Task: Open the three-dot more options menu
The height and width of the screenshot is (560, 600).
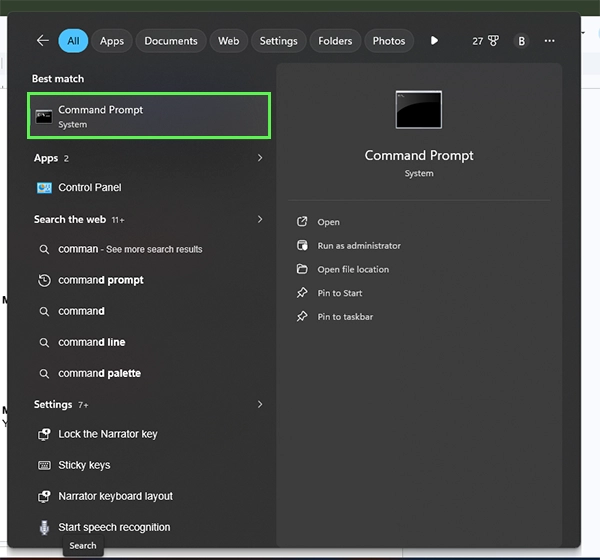Action: coord(549,41)
